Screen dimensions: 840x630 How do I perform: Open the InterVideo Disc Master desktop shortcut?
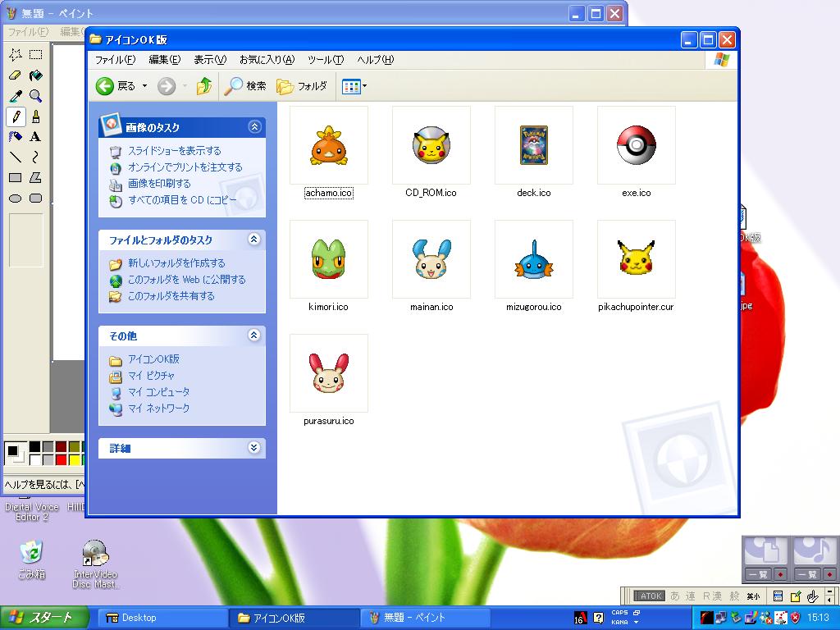coord(95,564)
